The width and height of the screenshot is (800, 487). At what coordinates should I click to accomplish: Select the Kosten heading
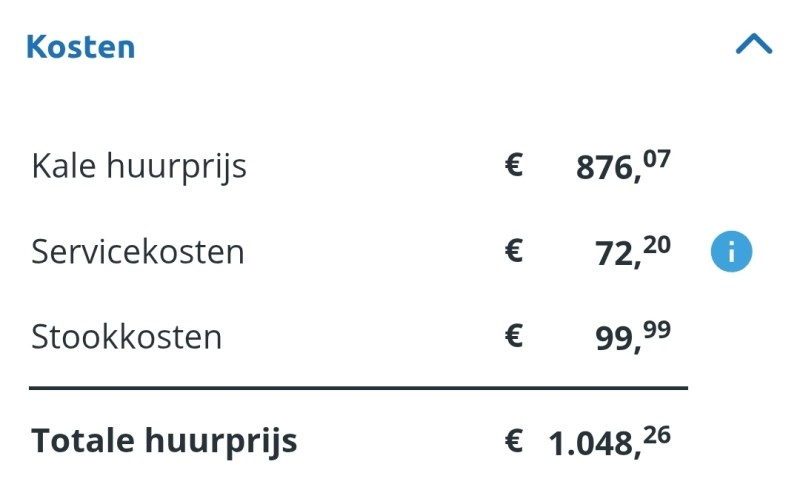pos(81,47)
